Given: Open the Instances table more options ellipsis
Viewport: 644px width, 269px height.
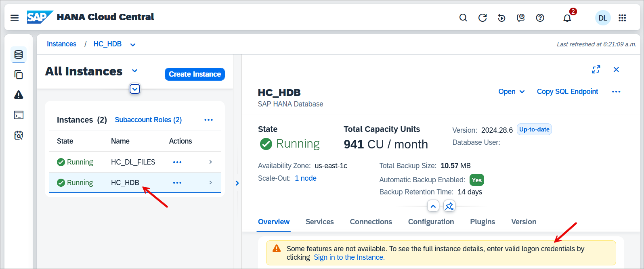Looking at the screenshot, I should coord(208,120).
